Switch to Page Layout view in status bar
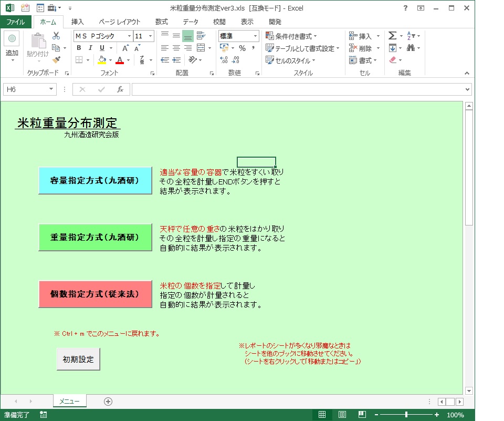This screenshot has height=421, width=504. (x=342, y=415)
